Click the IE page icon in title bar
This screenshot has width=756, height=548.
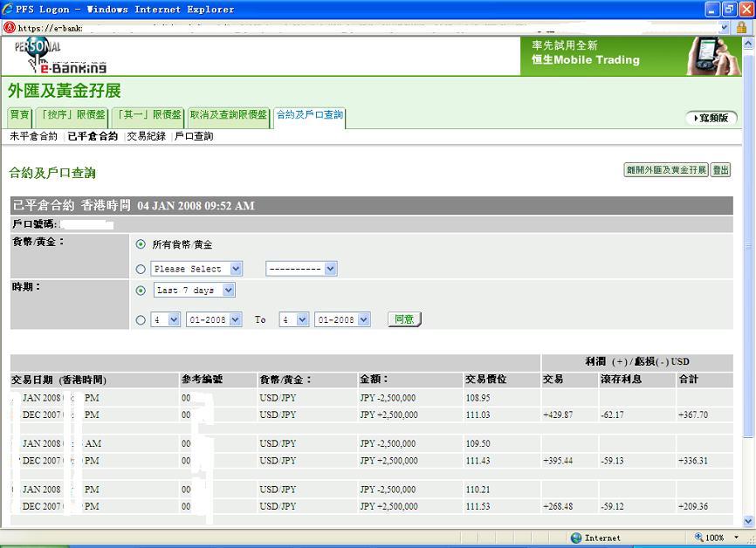[x=9, y=9]
